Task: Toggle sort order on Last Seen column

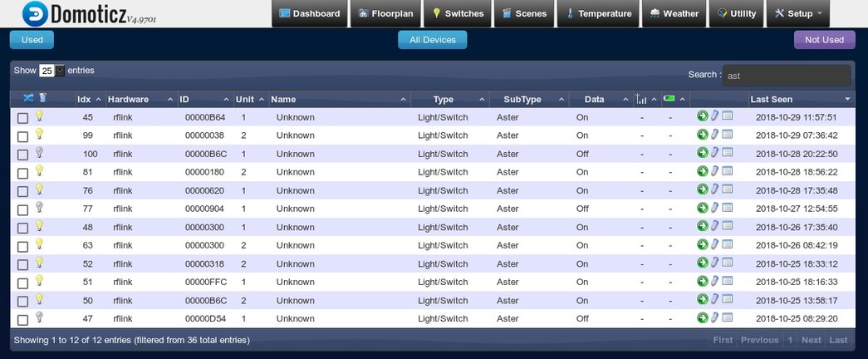Action: [801, 99]
